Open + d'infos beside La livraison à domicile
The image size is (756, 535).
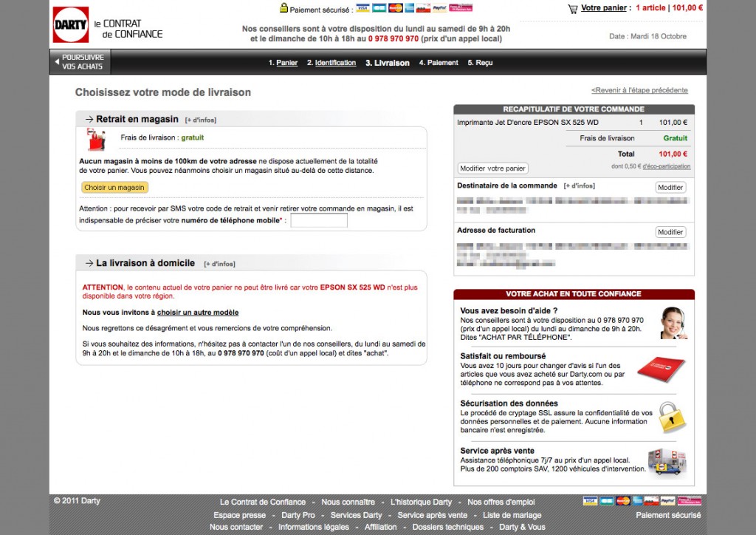219,264
